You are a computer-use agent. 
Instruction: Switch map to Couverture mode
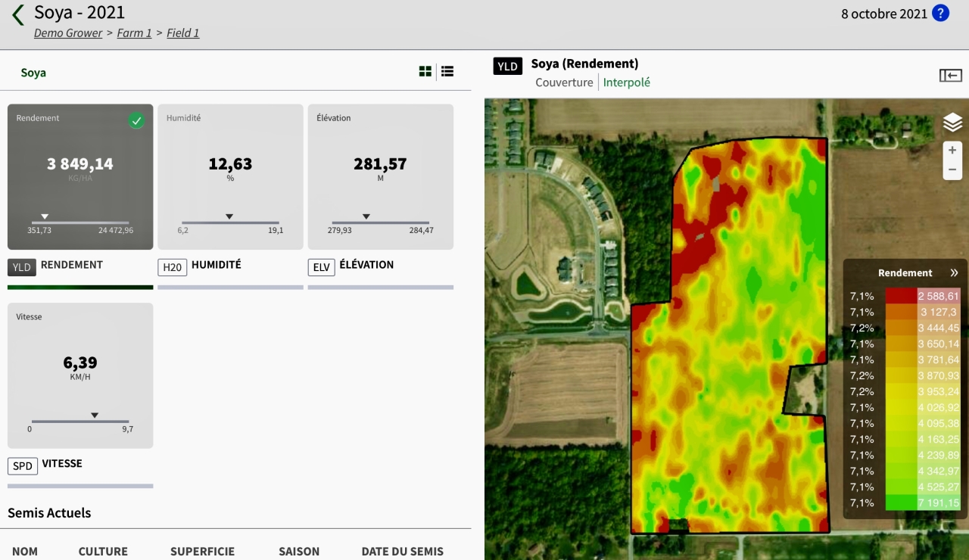click(x=564, y=82)
